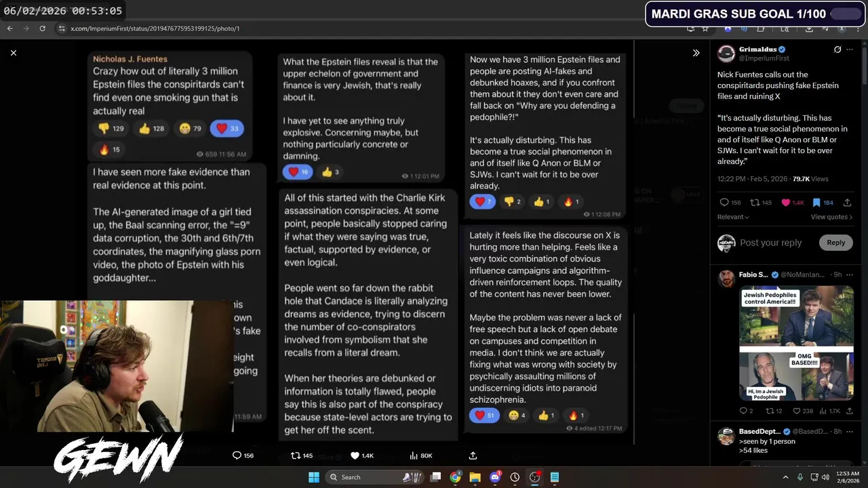
Task: Close the photo viewer with the X icon
Action: (13, 53)
